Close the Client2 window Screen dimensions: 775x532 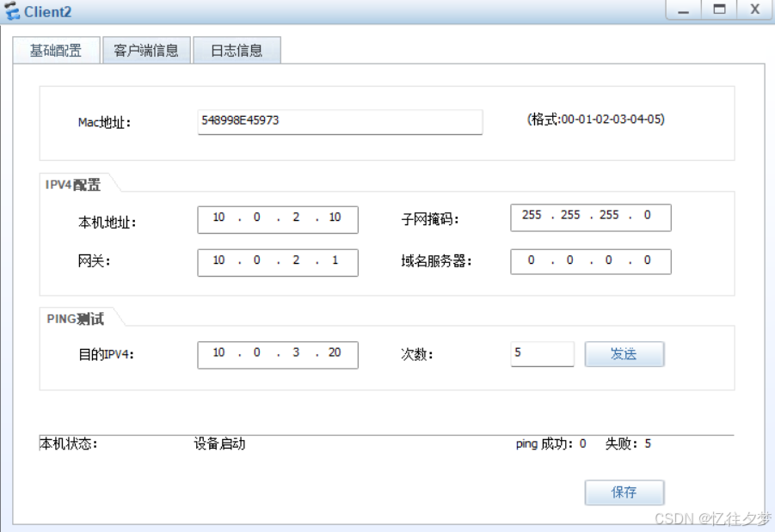754,9
